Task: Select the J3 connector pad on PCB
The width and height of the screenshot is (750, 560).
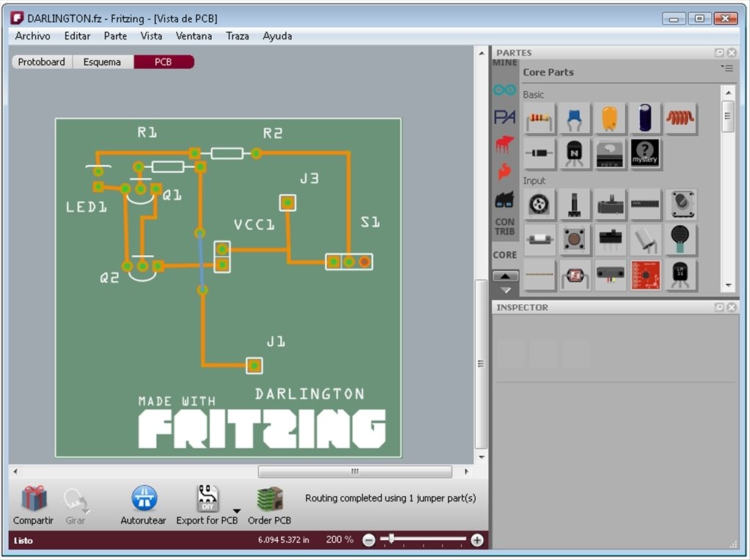Action: point(287,203)
